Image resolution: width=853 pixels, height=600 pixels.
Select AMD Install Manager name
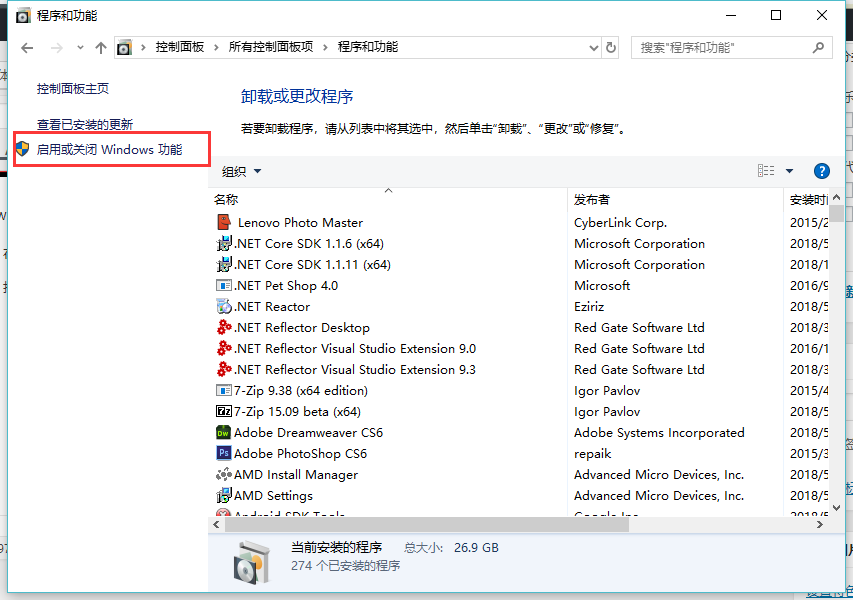pyautogui.click(x=296, y=475)
